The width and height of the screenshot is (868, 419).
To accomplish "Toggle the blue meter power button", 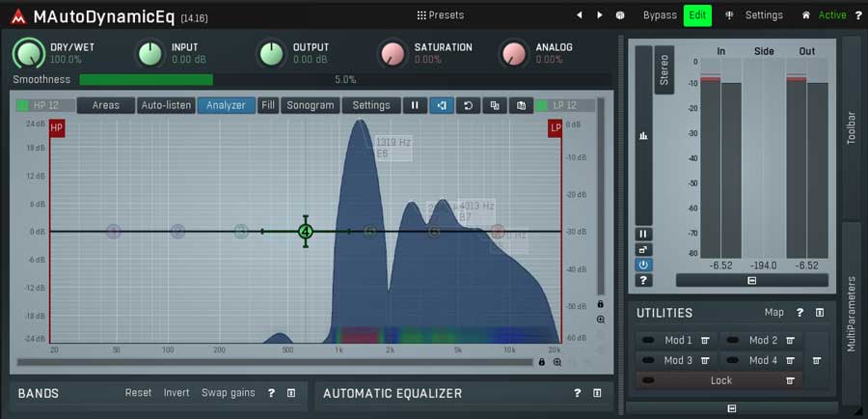I will (643, 265).
